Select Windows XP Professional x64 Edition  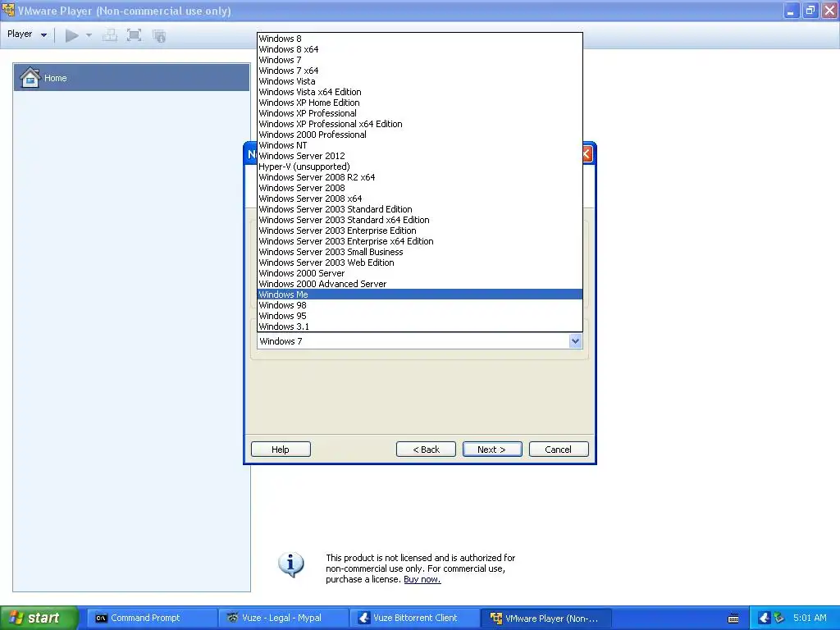[x=420, y=125]
